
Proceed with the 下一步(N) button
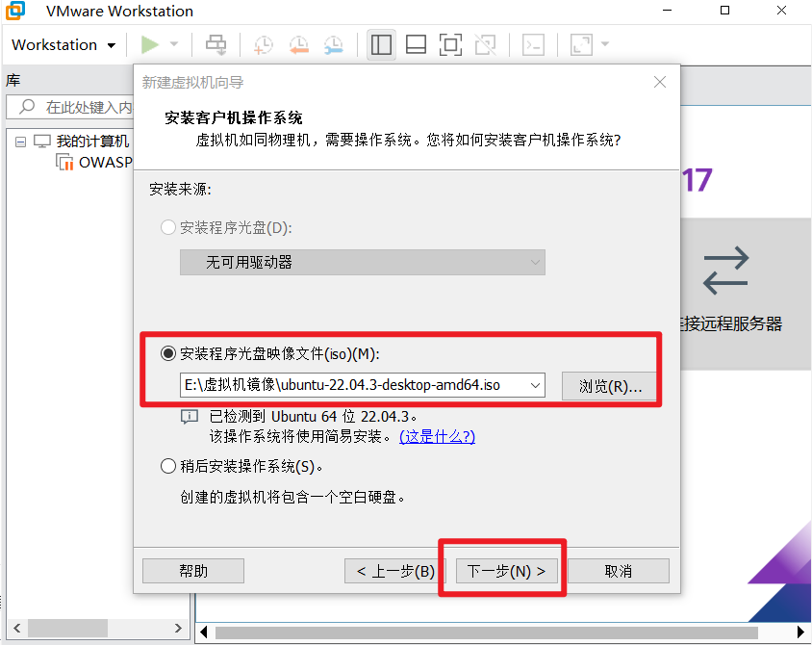506,571
